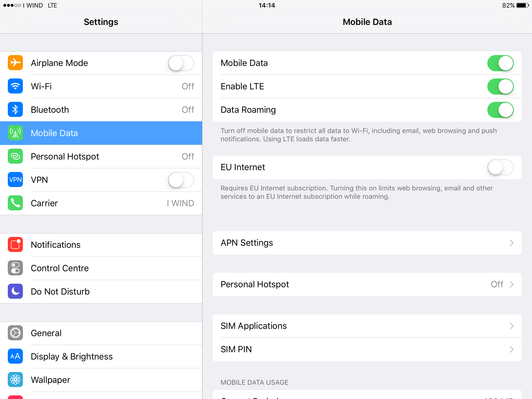Open SIM PIN chevron
Viewport: 532px width, 399px height.
511,349
